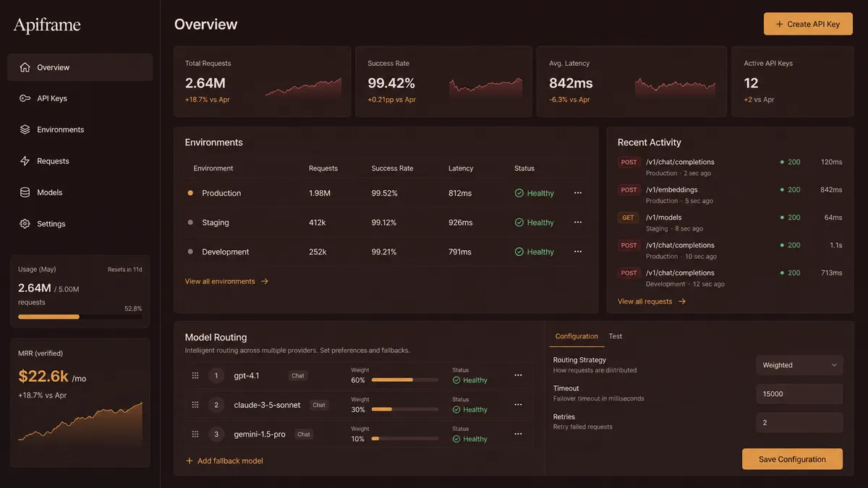This screenshot has width=868, height=488.
Task: Open Overview in the sidebar
Action: point(80,67)
